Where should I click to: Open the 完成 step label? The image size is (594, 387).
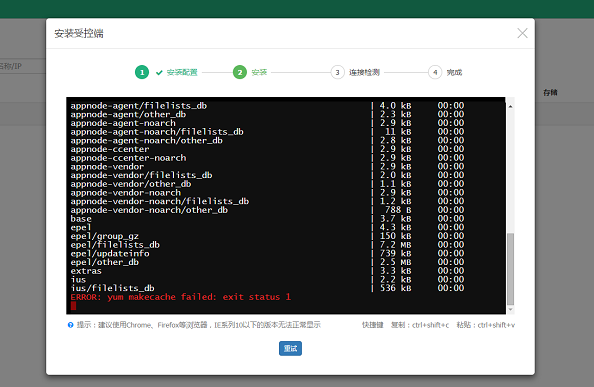[x=454, y=72]
